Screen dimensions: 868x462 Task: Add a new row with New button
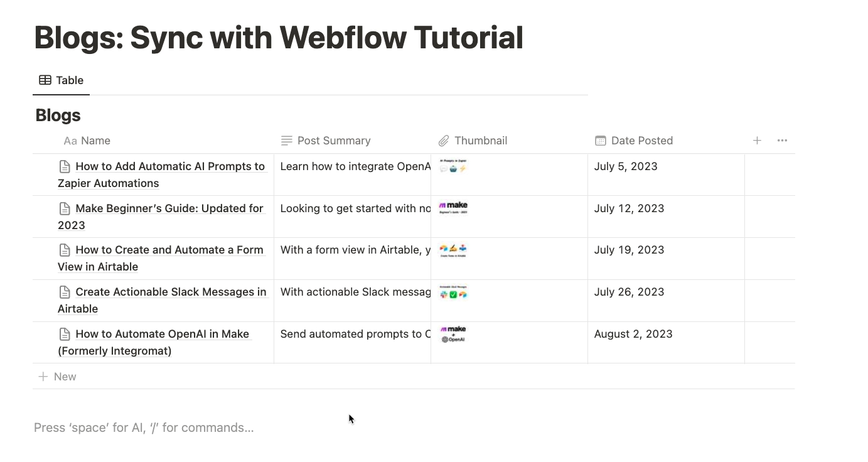[x=57, y=377]
